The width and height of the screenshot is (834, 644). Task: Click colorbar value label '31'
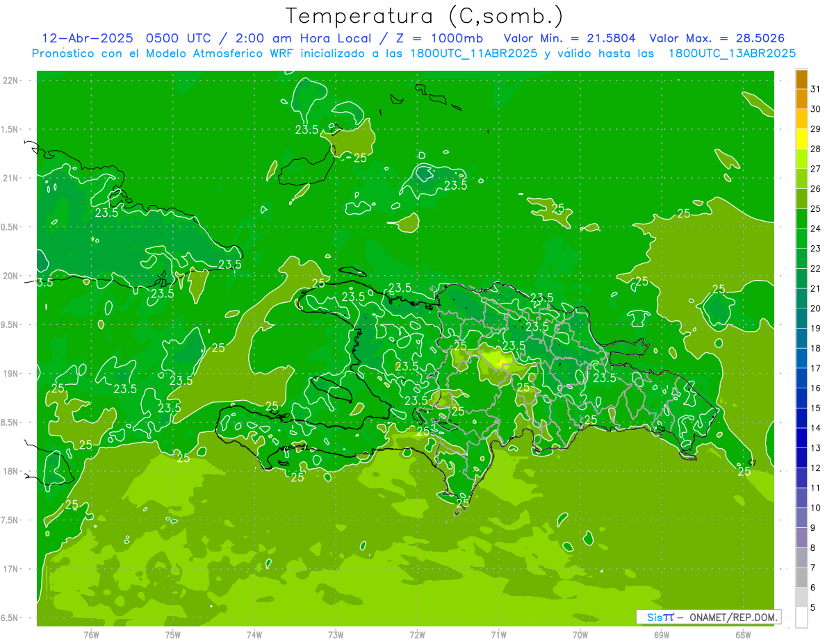click(x=816, y=89)
